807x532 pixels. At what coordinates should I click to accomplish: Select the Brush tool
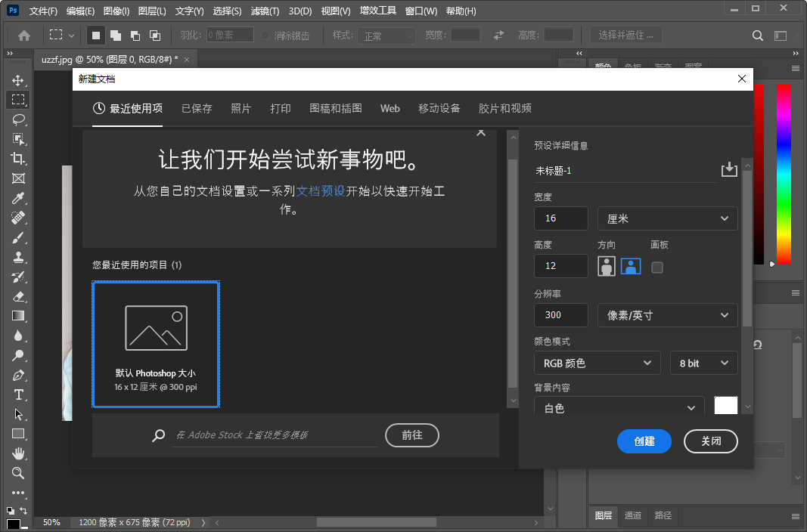18,237
